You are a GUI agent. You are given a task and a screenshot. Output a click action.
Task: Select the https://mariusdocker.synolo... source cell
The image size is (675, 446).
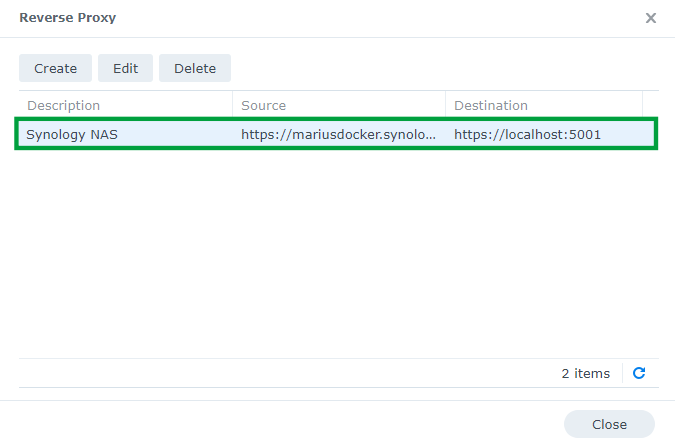tap(338, 135)
